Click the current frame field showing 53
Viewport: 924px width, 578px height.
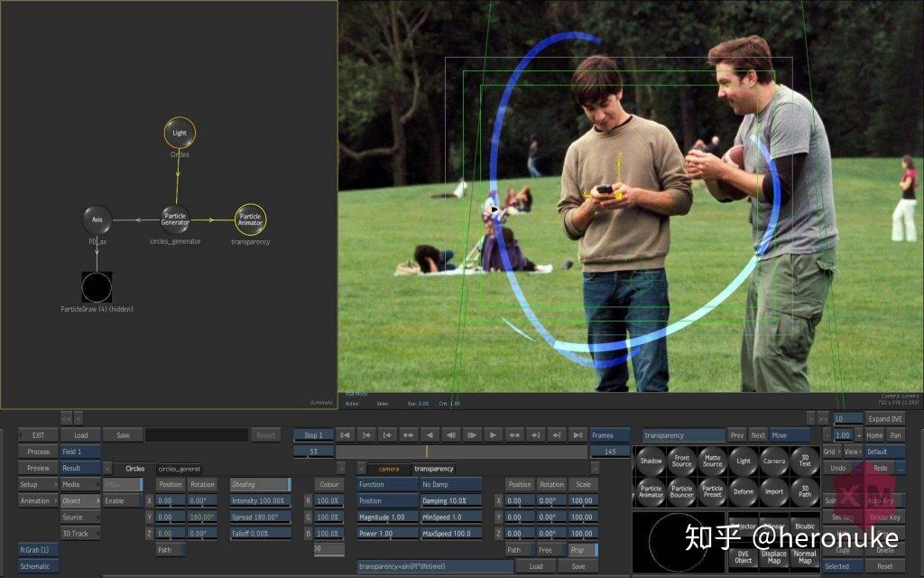[313, 452]
